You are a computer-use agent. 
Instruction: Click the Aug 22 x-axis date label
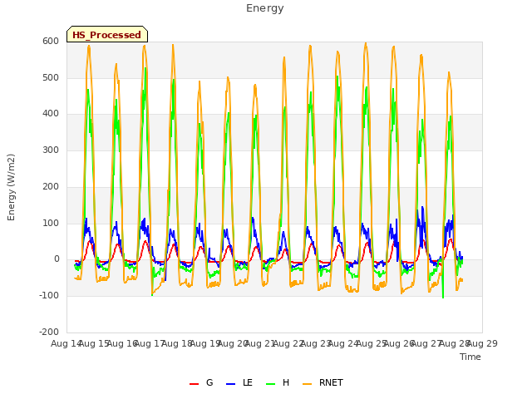[288, 343]
